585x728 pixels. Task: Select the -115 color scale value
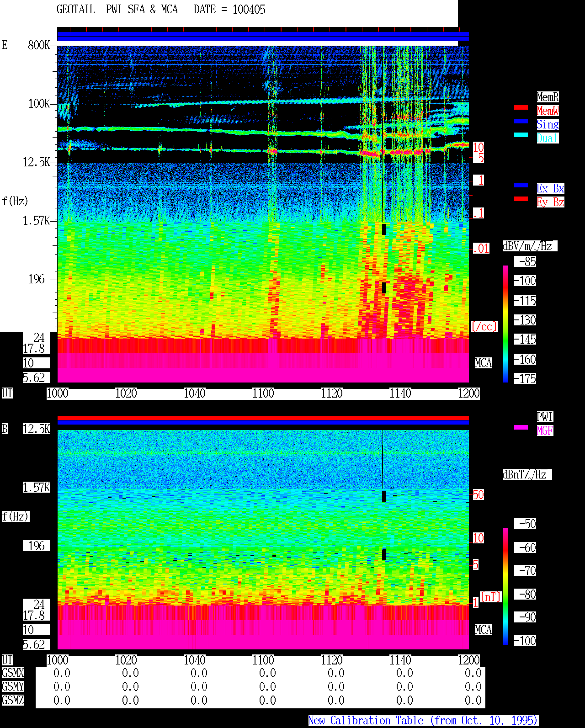(x=526, y=301)
